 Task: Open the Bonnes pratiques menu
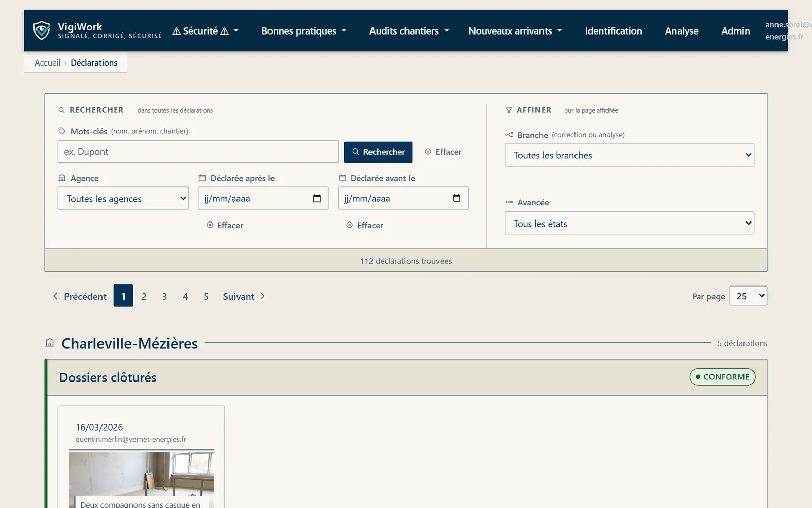point(303,31)
